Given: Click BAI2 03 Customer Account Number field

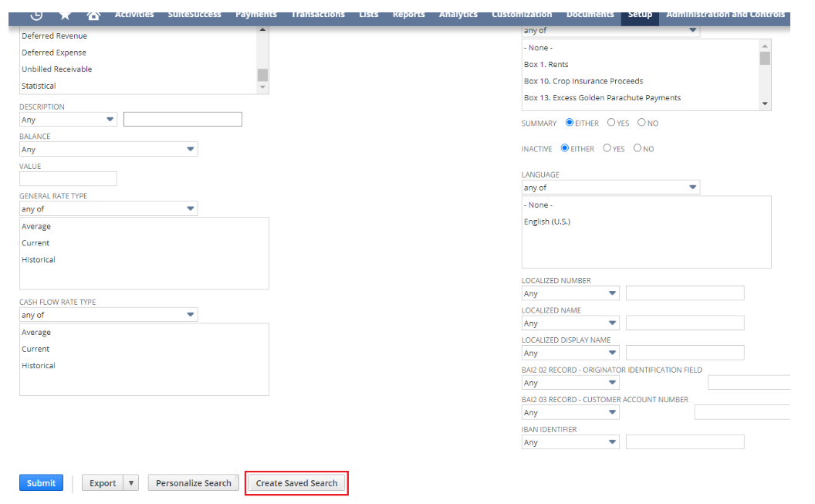Looking at the screenshot, I should [x=742, y=413].
